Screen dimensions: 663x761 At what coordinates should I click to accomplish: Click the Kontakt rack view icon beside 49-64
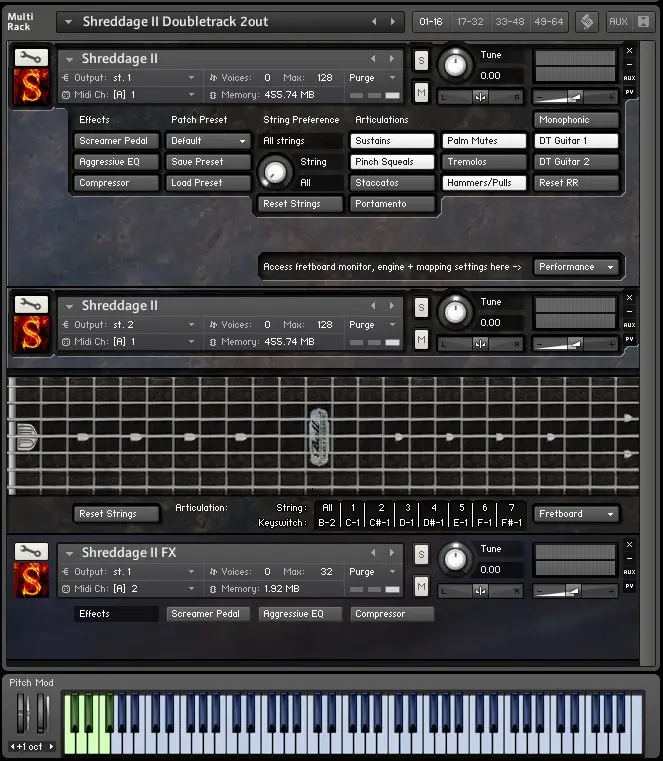pyautogui.click(x=587, y=22)
